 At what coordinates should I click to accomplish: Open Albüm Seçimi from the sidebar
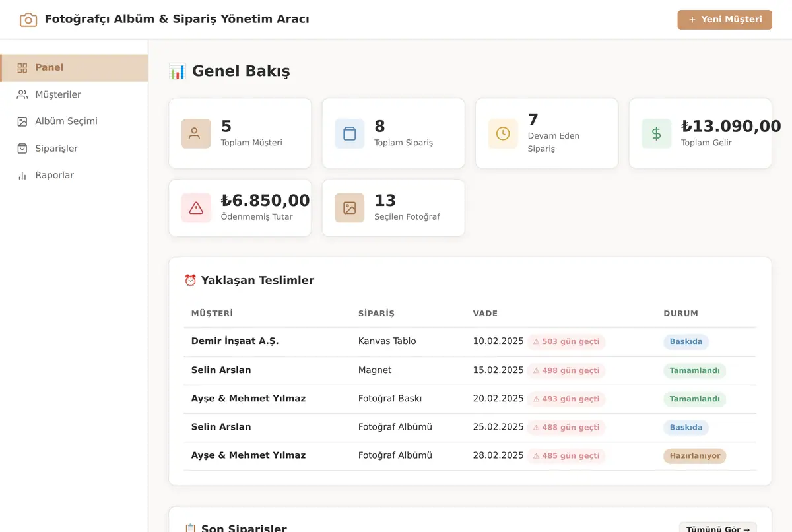click(74, 121)
